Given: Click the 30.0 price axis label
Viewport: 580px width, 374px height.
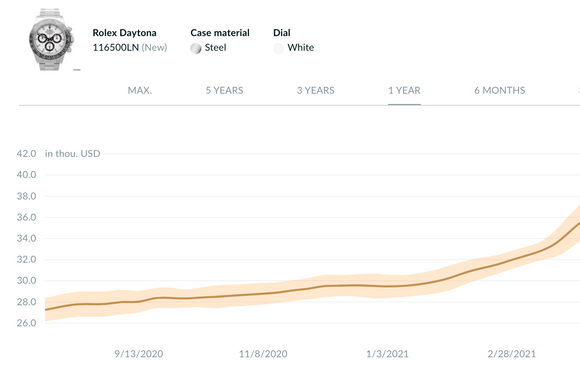Looking at the screenshot, I should [x=26, y=281].
